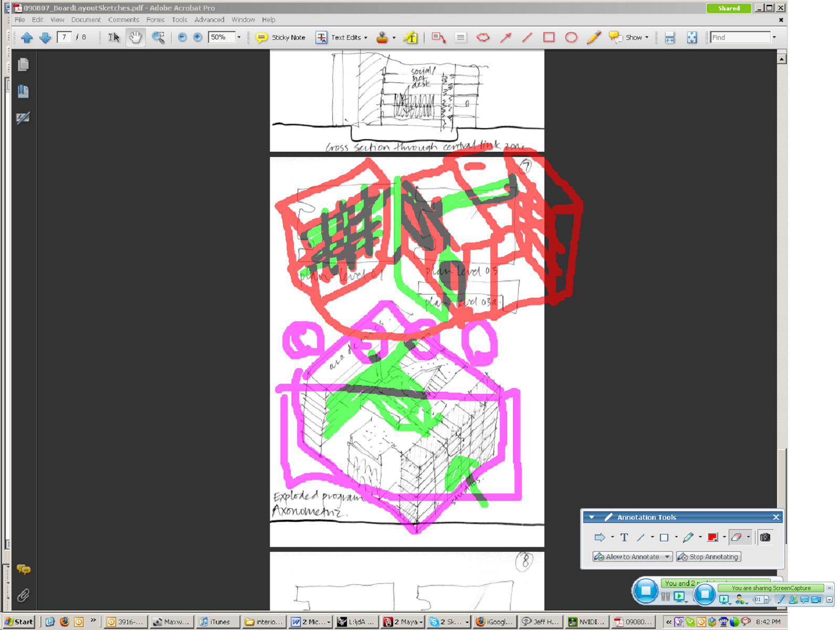Click the Stop Annotating button
The height and width of the screenshot is (630, 840).
tap(709, 556)
